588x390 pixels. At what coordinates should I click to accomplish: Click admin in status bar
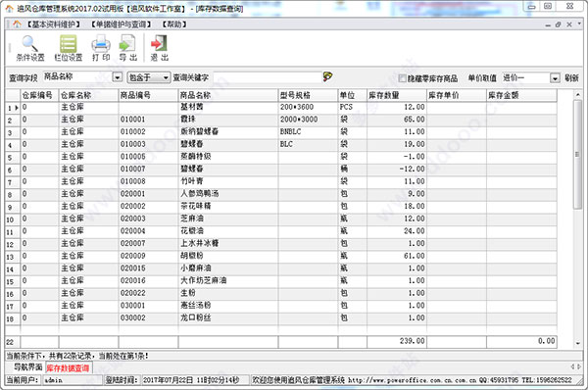coord(53,380)
